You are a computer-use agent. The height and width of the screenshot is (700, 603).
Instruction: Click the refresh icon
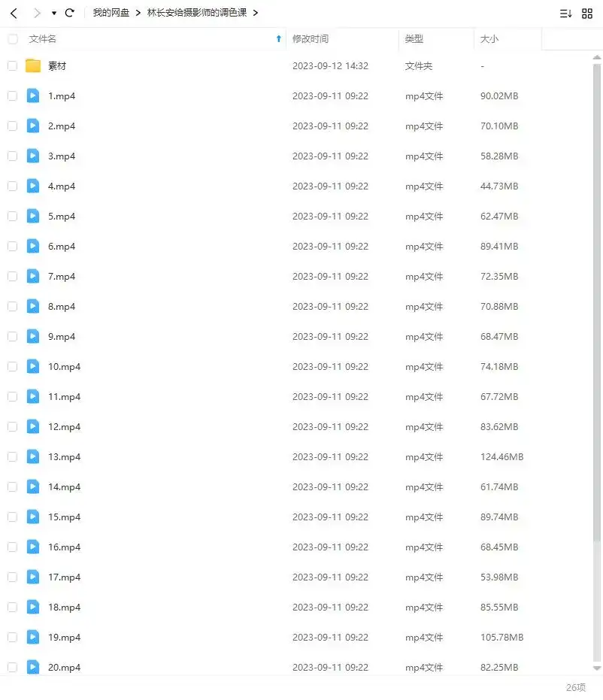70,13
